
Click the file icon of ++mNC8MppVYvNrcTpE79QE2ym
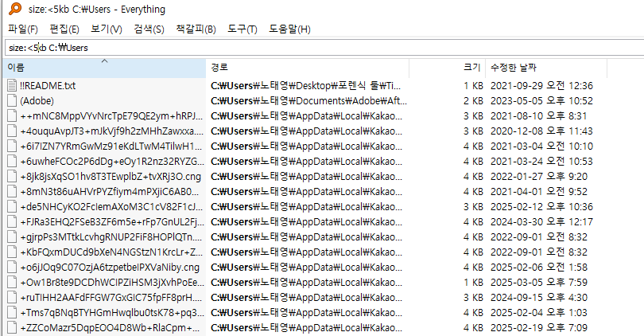pos(12,116)
